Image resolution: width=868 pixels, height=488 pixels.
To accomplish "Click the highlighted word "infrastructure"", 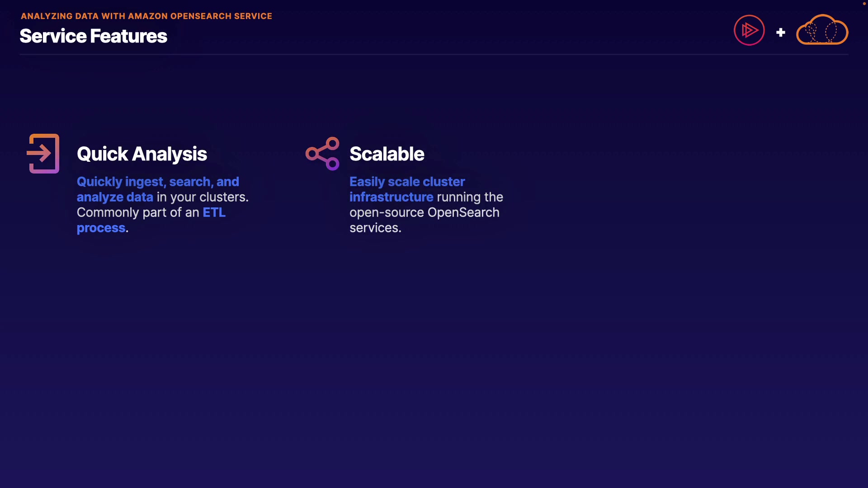I will click(x=391, y=197).
